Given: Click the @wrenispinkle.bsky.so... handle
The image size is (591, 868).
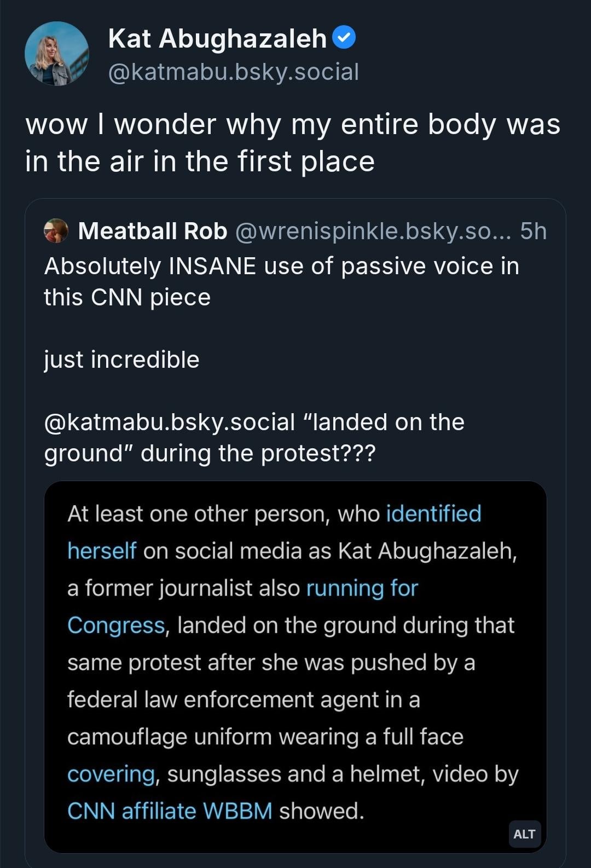Looking at the screenshot, I should pyautogui.click(x=373, y=231).
